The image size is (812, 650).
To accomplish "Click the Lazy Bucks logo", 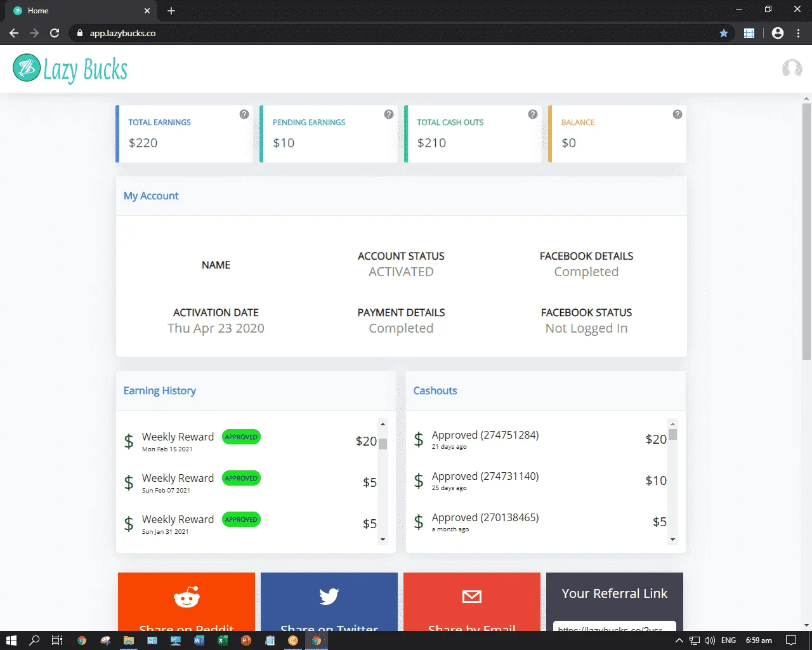I will [70, 69].
